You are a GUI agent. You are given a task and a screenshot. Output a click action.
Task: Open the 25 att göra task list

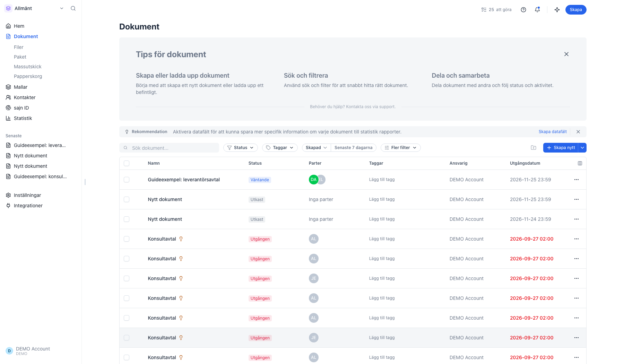tap(496, 10)
